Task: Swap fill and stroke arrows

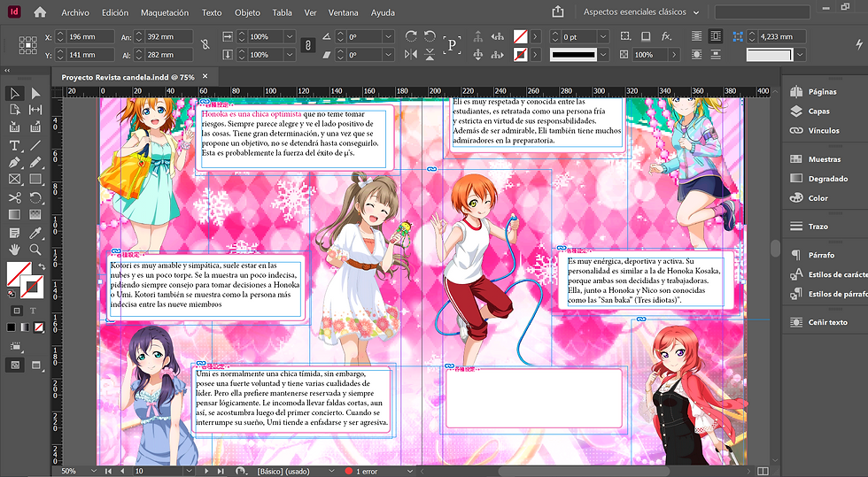Action: pyautogui.click(x=42, y=267)
